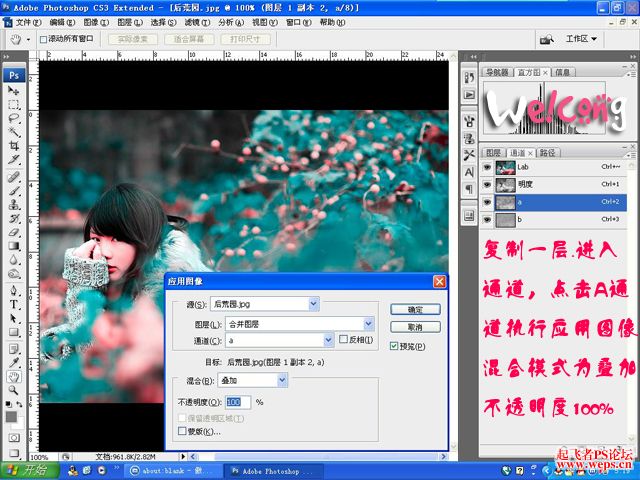Image resolution: width=640 pixels, height=480 pixels.
Task: Select the Type tool
Action: coord(14,304)
